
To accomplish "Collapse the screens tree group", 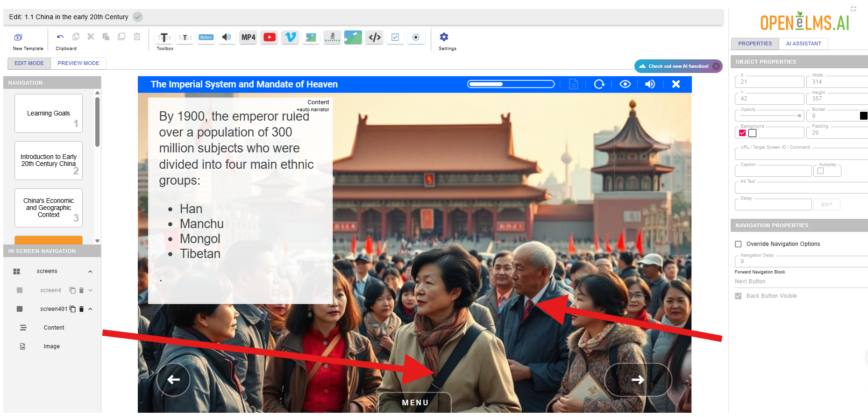I will [90, 272].
